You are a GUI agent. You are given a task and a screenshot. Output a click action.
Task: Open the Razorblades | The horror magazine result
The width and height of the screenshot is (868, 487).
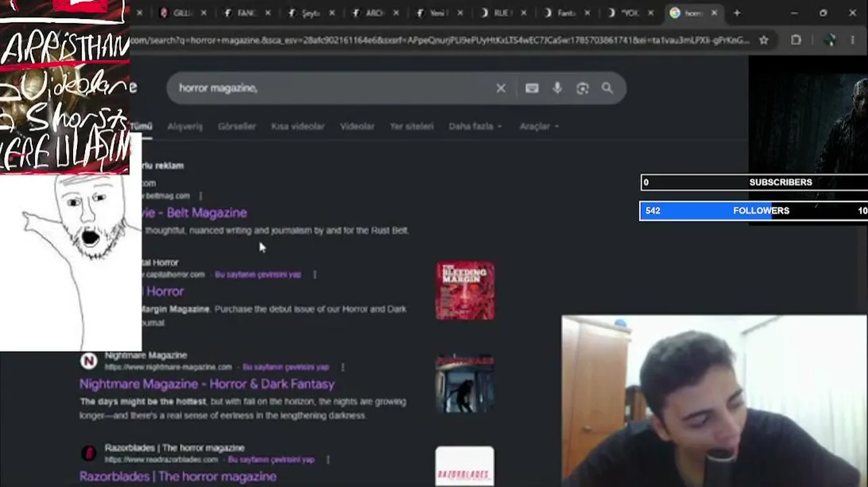tap(178, 477)
